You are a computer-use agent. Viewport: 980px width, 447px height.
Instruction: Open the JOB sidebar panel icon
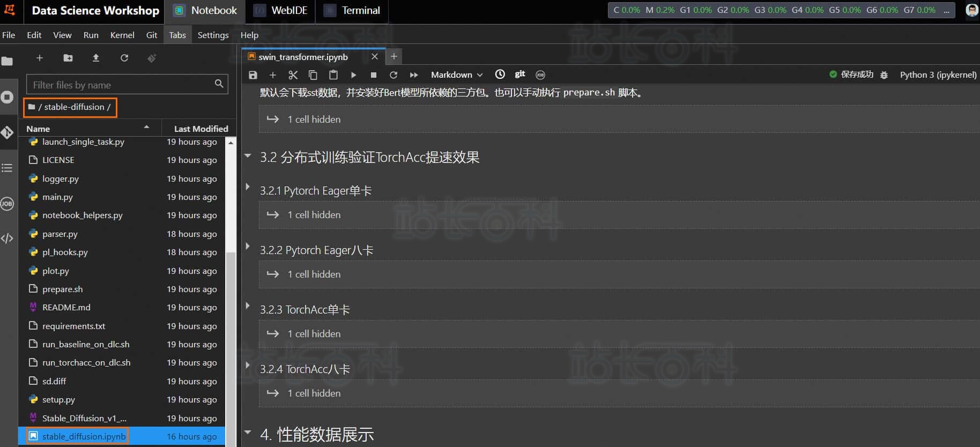click(7, 204)
